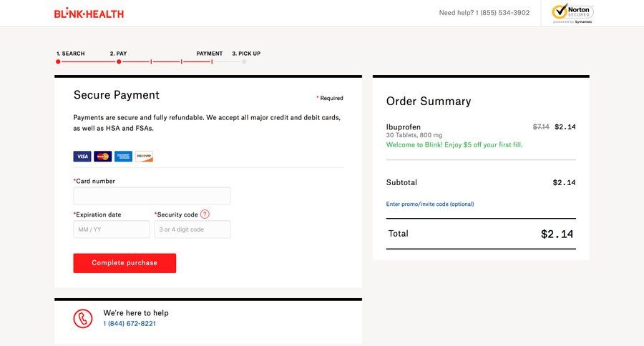The image size is (644, 346).
Task: Go to step 1. Search
Action: 70,54
